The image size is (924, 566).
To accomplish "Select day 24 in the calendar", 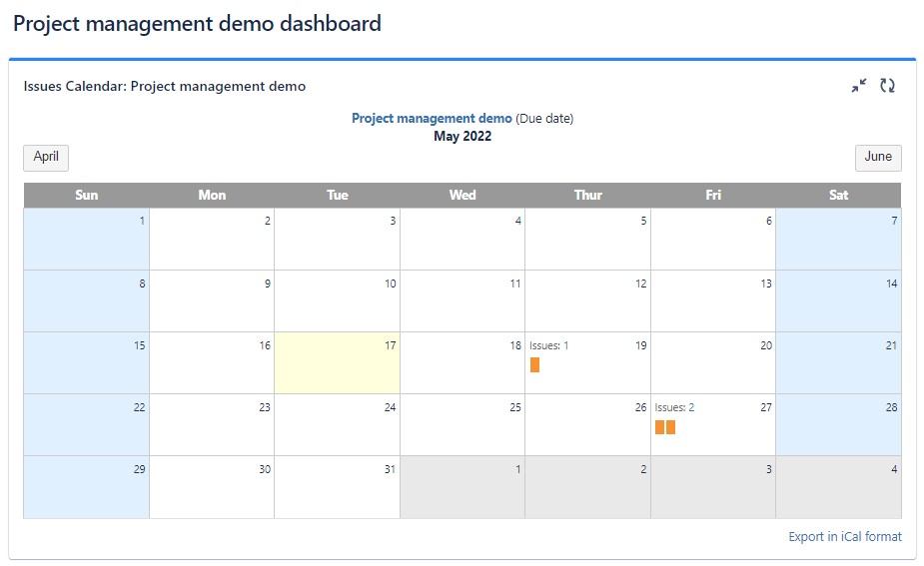I will click(x=337, y=424).
